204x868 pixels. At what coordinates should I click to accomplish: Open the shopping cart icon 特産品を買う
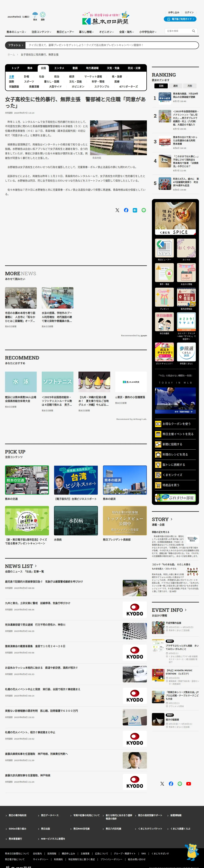coord(158,485)
